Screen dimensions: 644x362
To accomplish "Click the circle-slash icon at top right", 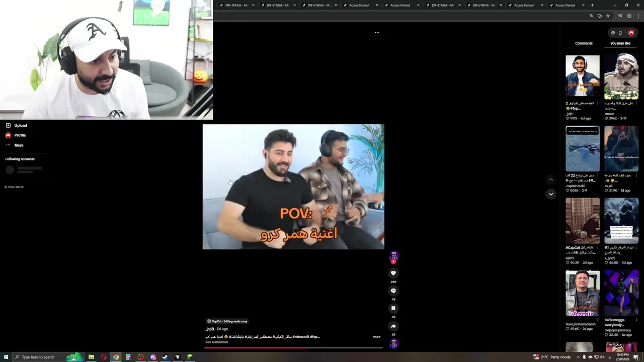I will click(613, 33).
